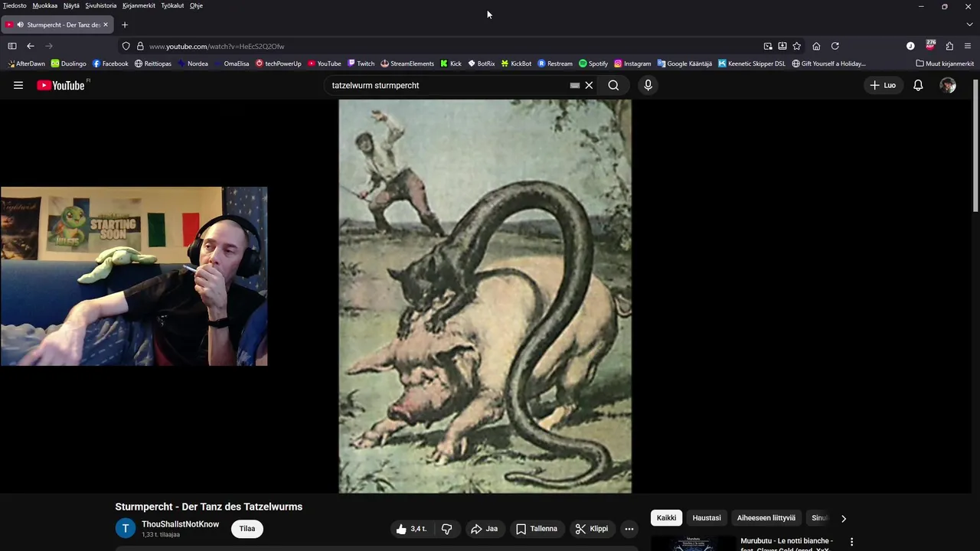Open the YouTube account avatar menu

[948, 86]
